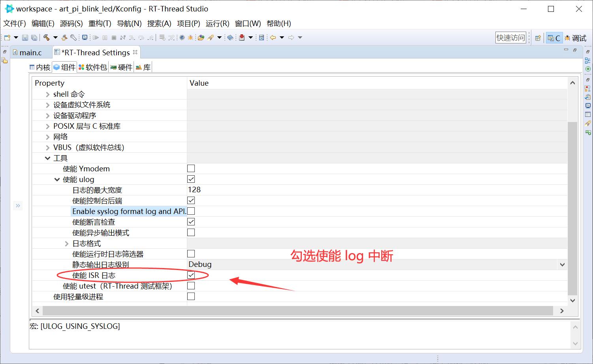Expand the 日志格式 node
The height and width of the screenshot is (364, 593).
point(67,244)
